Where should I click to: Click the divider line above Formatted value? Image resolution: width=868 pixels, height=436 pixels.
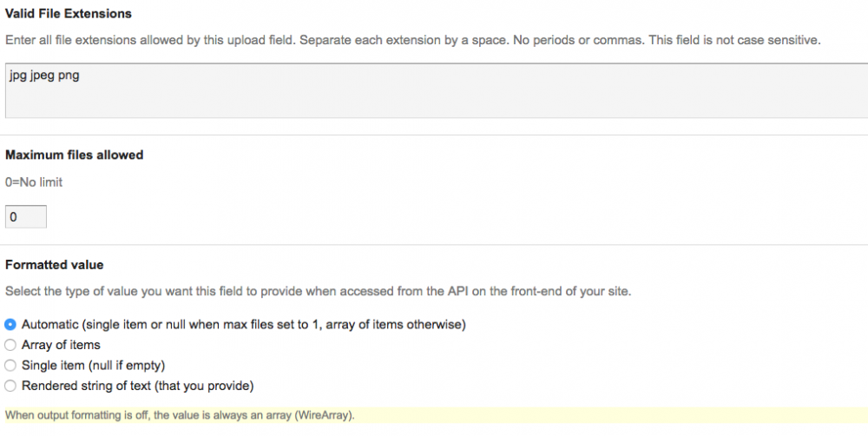434,245
